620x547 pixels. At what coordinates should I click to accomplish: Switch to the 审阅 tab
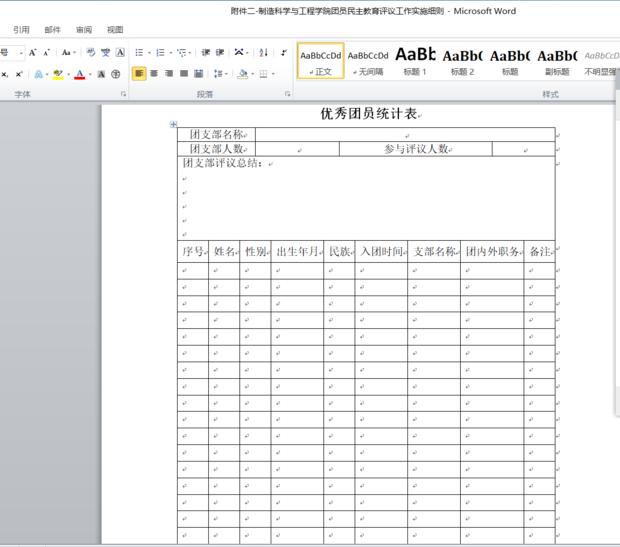point(84,30)
